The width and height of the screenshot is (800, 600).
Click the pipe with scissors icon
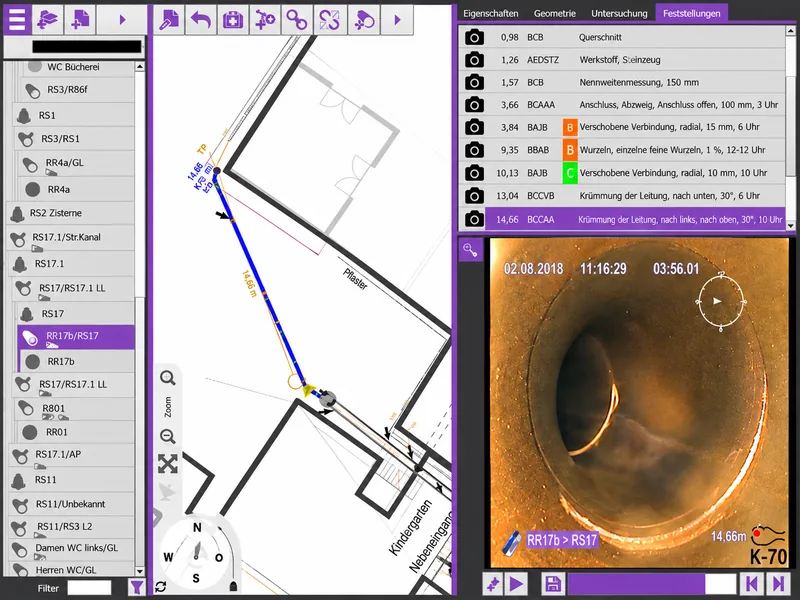[x=364, y=20]
